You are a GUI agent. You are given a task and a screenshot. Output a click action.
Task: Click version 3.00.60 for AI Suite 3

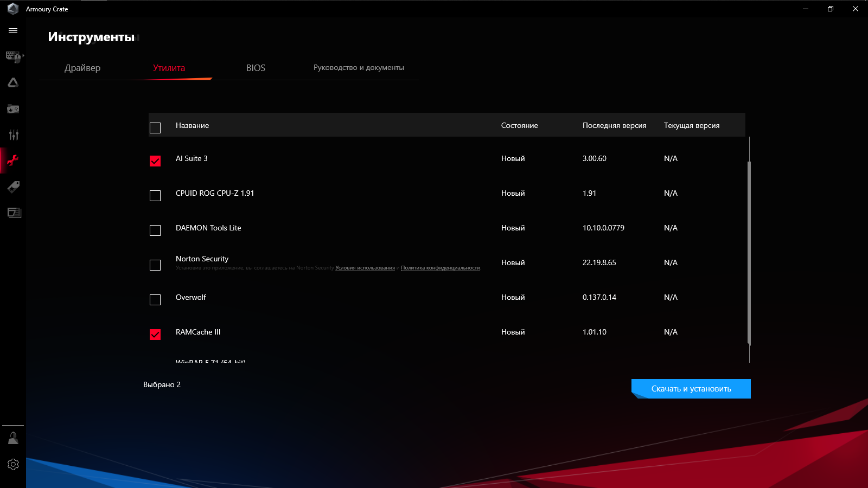595,158
